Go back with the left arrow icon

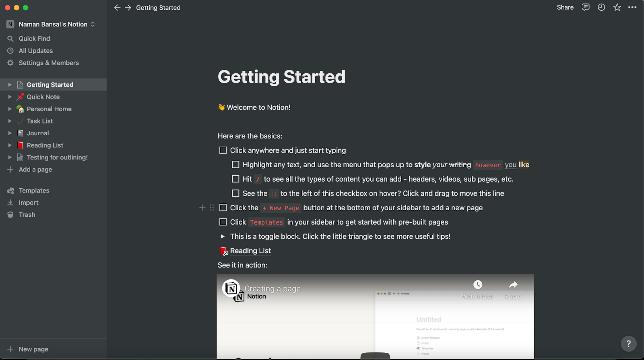117,8
